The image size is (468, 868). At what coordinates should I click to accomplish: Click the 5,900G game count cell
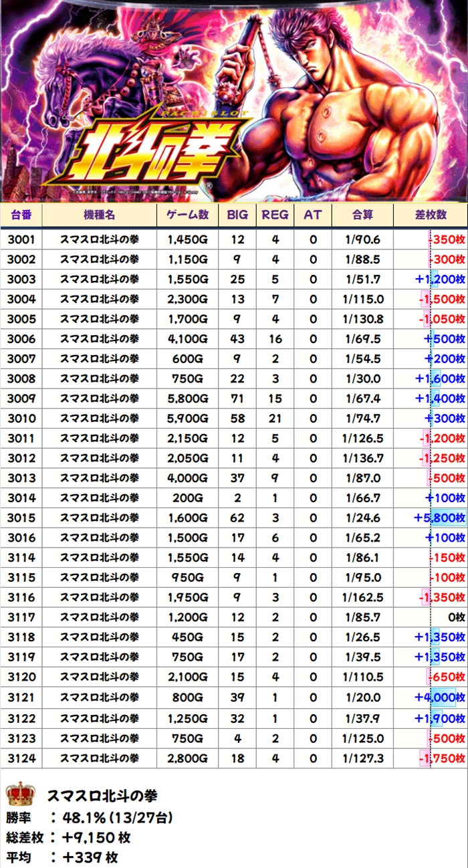(x=188, y=419)
